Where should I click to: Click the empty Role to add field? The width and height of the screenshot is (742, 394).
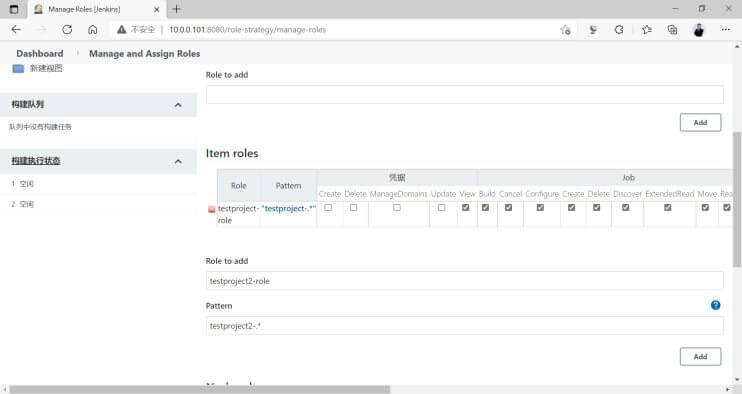pos(464,95)
